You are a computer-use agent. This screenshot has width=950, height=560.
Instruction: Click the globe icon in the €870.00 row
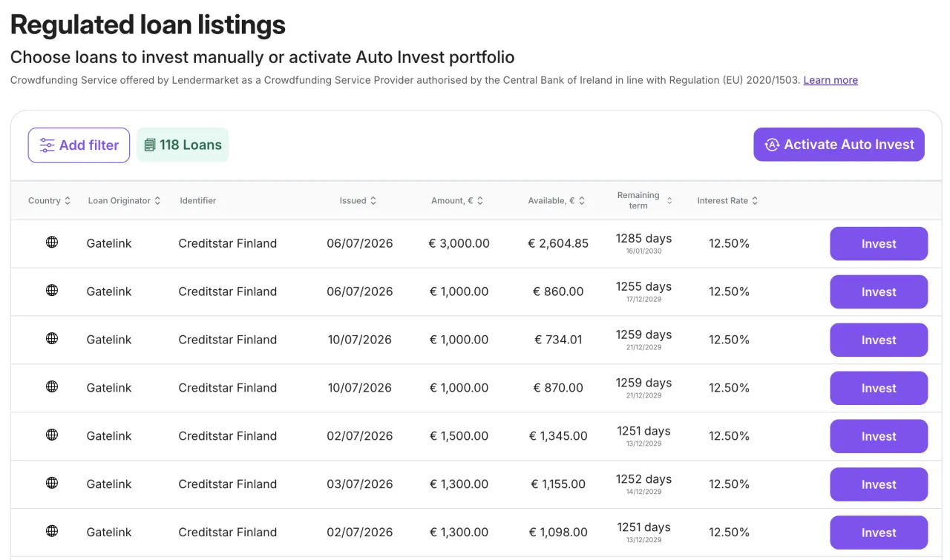point(52,386)
